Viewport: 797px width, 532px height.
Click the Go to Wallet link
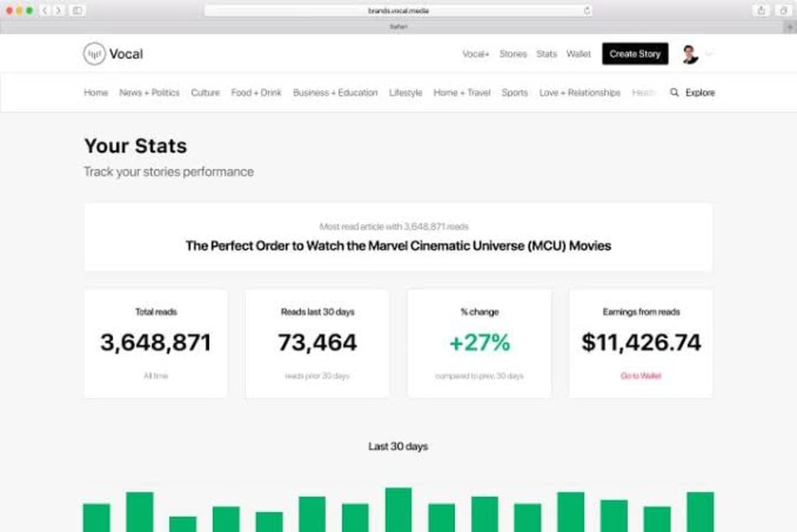click(x=641, y=376)
